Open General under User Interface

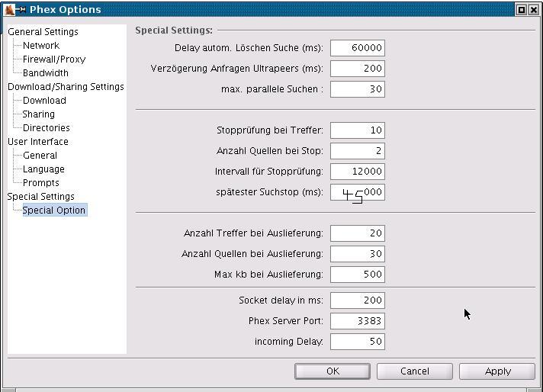pos(40,156)
